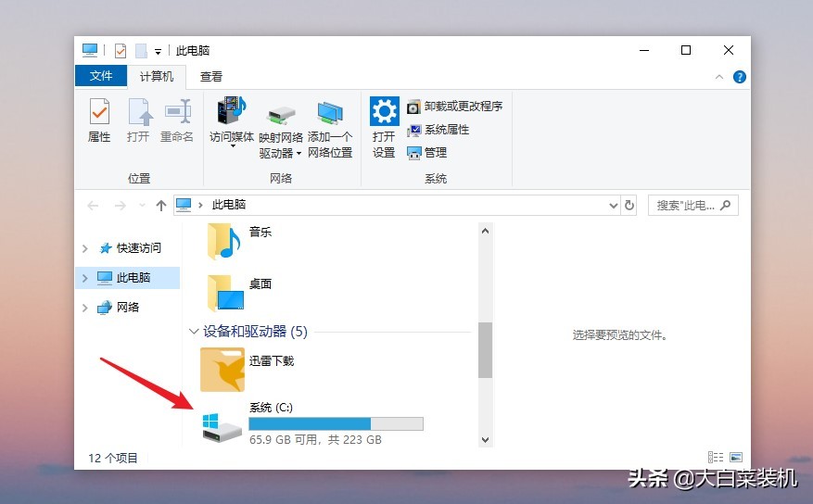Click the address bar chevron before 此电脑
The height and width of the screenshot is (504, 813).
(x=200, y=205)
